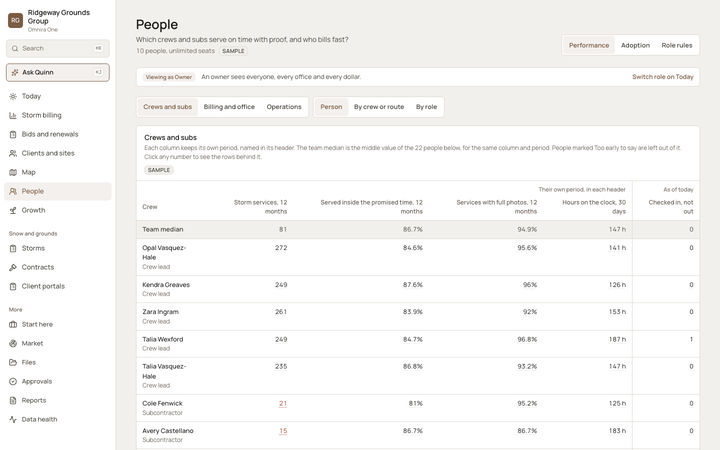Click the Today sun icon
This screenshot has width=720, height=450.
[x=13, y=96]
